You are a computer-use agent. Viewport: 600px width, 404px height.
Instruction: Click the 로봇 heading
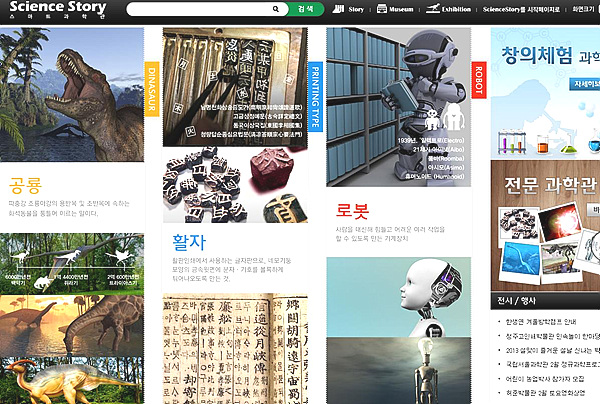(x=352, y=210)
